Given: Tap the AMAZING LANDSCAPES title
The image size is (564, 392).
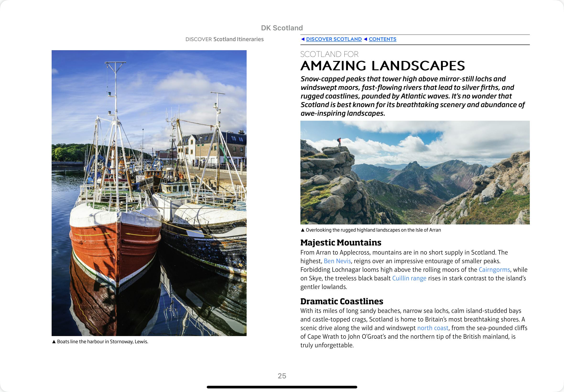Looking at the screenshot, I should coord(382,65).
